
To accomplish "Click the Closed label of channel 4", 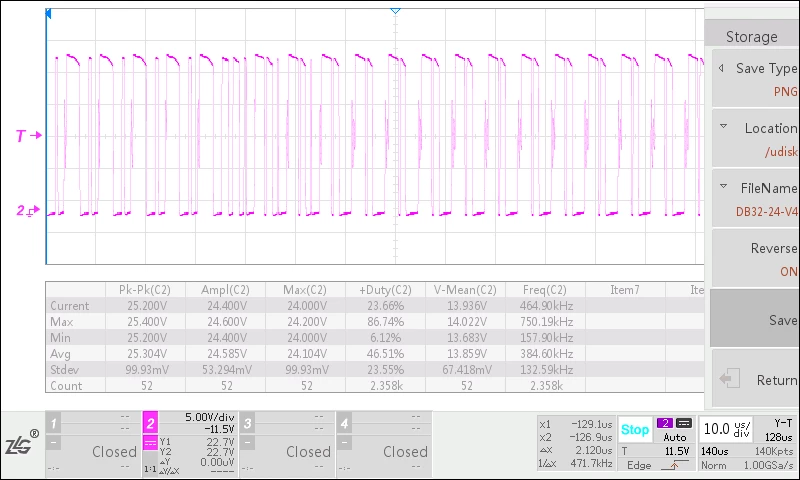I will (x=405, y=451).
